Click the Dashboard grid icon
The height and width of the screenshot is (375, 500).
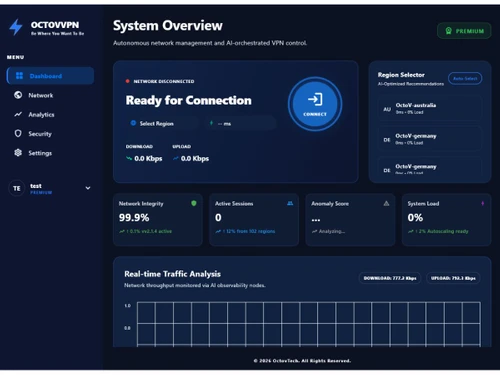coord(19,76)
